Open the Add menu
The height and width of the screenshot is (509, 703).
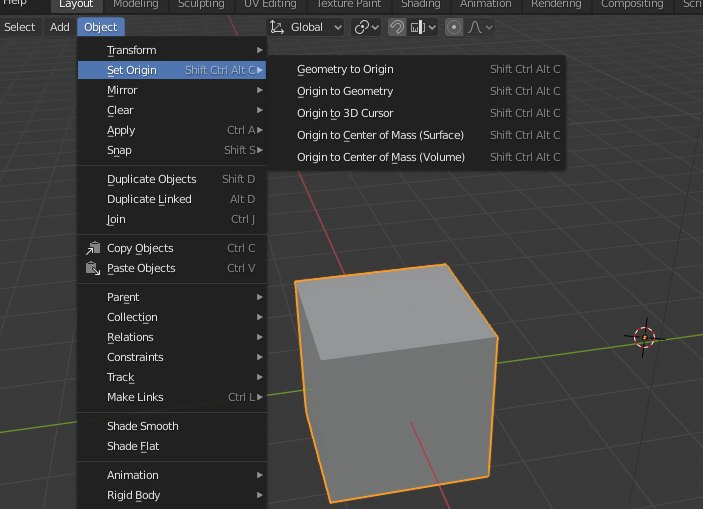(60, 27)
